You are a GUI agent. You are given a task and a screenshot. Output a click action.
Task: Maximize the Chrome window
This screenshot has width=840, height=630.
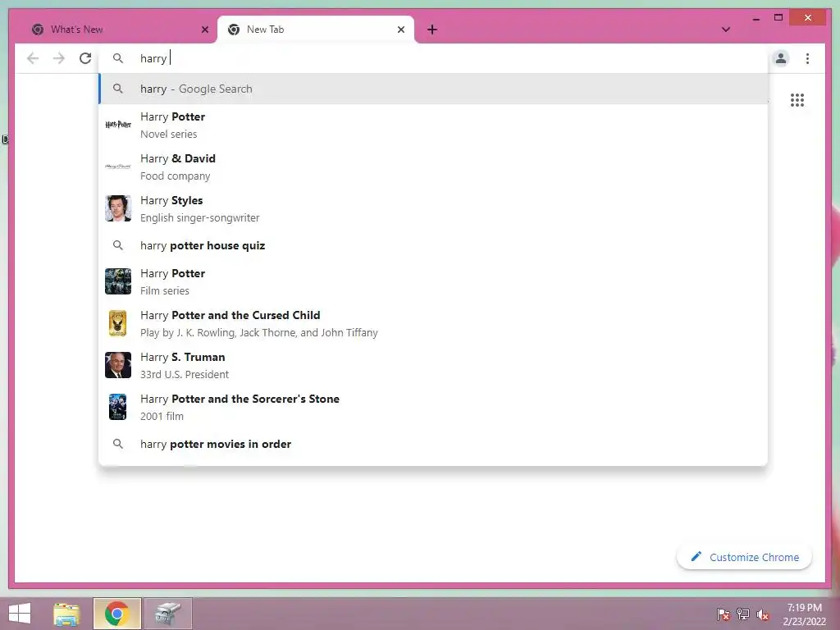point(778,18)
